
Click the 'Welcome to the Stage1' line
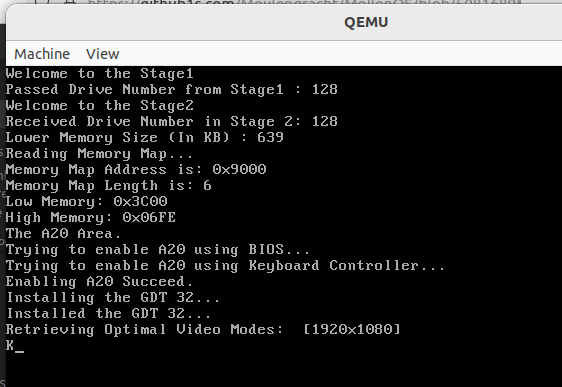(x=100, y=73)
